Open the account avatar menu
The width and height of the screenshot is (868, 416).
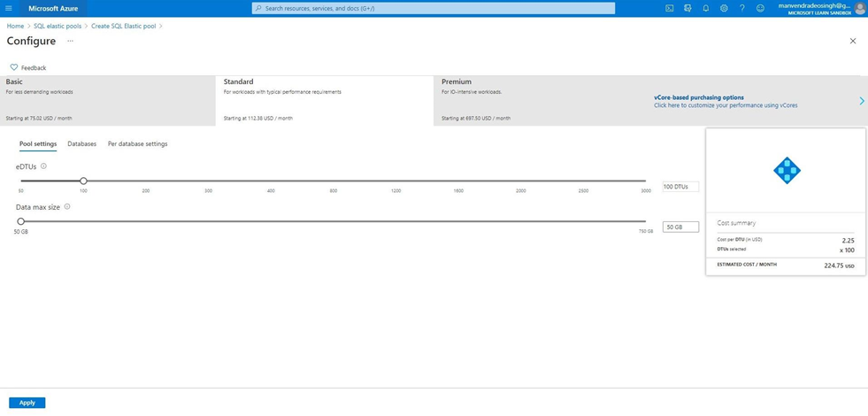860,8
